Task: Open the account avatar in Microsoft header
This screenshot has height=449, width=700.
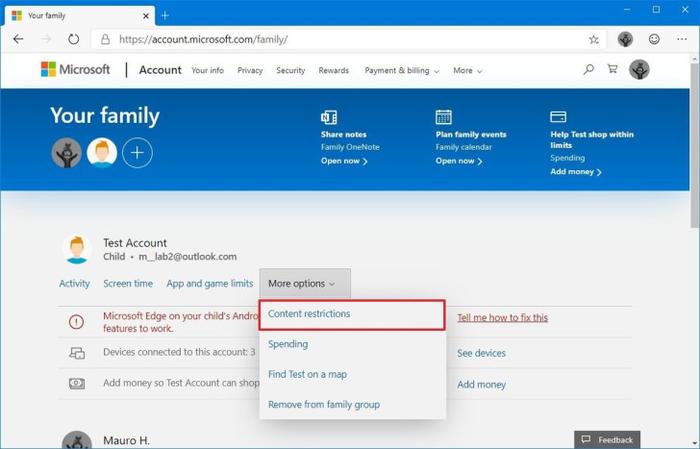Action: pyautogui.click(x=639, y=70)
